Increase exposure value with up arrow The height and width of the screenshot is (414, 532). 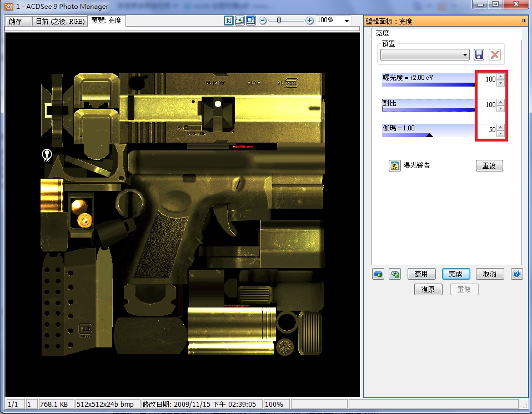click(500, 76)
